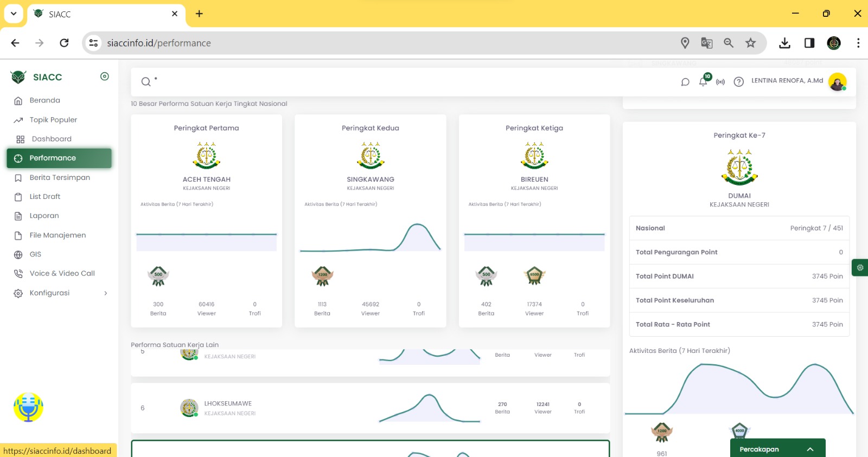Click the Total Point Keseluruhan row
868x457 pixels.
pos(739,300)
